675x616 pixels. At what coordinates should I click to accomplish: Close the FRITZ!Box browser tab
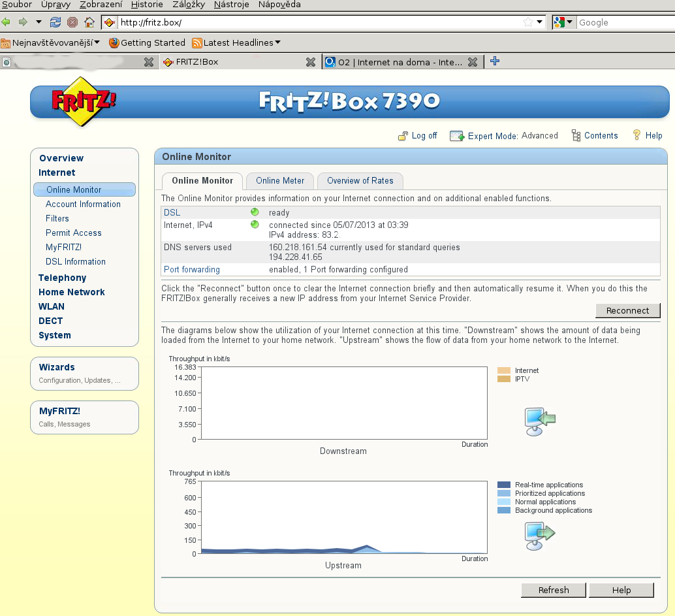click(x=311, y=62)
